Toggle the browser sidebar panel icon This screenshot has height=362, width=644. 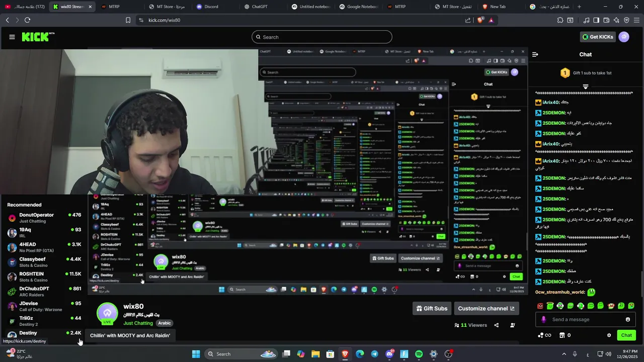(x=596, y=20)
